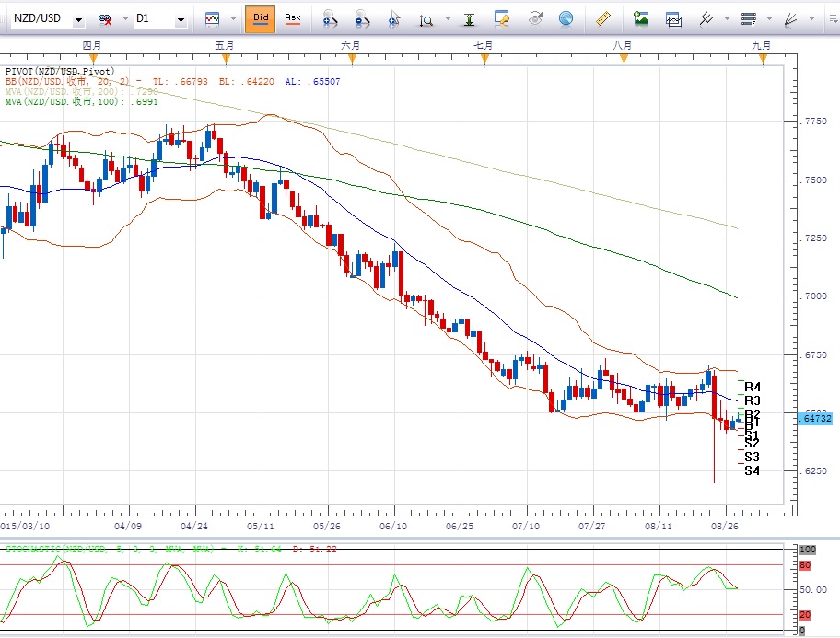Click the .6250 price axis label
This screenshot has width=840, height=638.
(814, 470)
